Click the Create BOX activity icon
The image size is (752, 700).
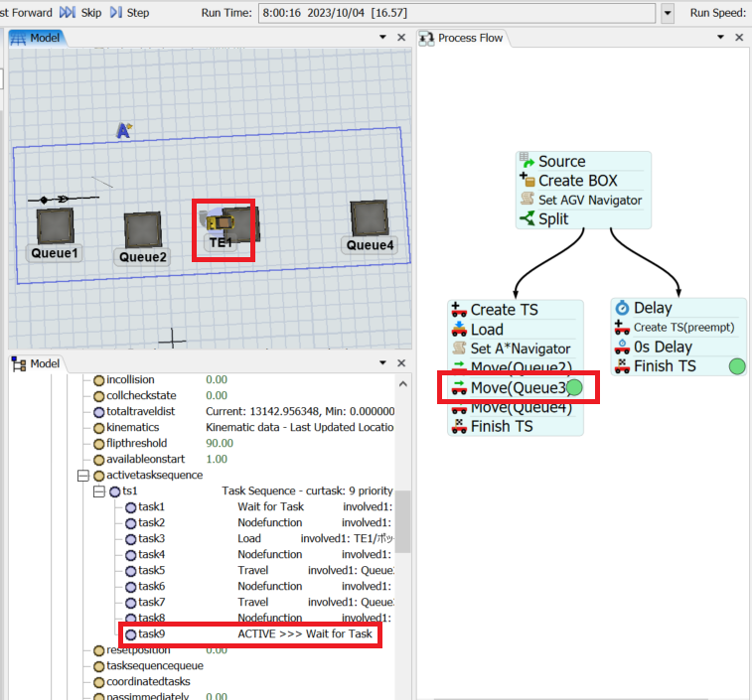[x=526, y=181]
